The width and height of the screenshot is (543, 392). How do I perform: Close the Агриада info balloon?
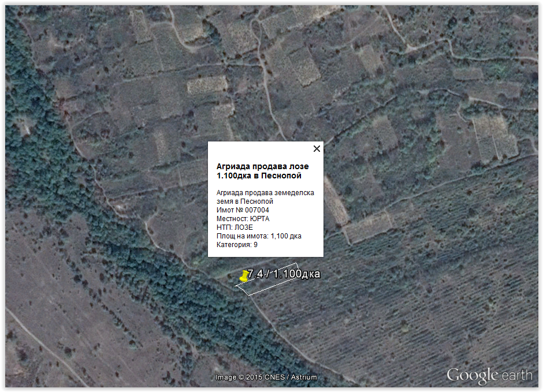317,149
